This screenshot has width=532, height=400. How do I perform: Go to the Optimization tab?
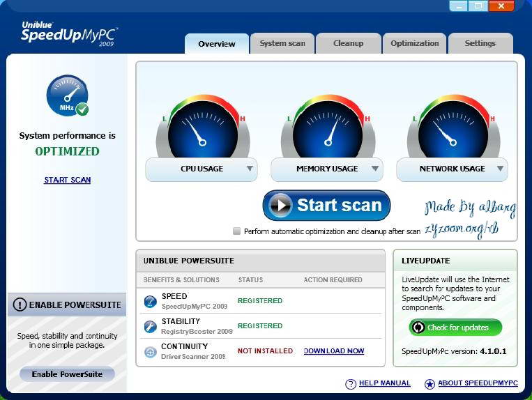tap(414, 43)
